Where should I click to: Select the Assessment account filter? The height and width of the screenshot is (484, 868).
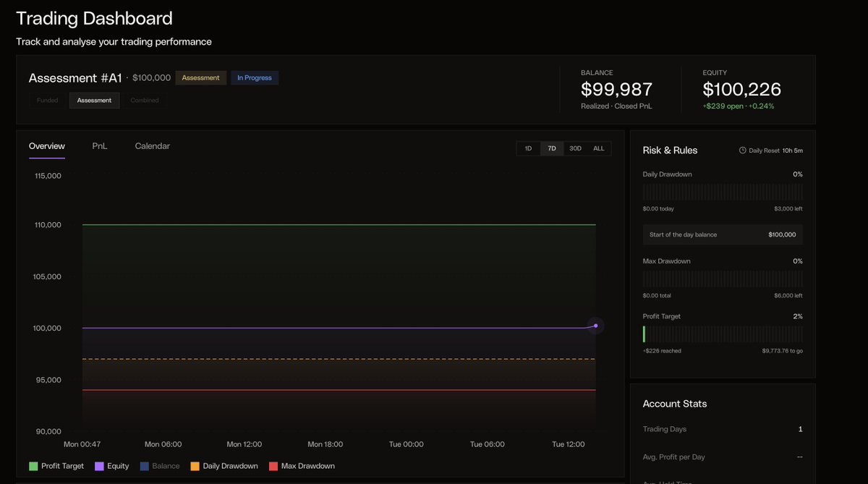click(95, 101)
